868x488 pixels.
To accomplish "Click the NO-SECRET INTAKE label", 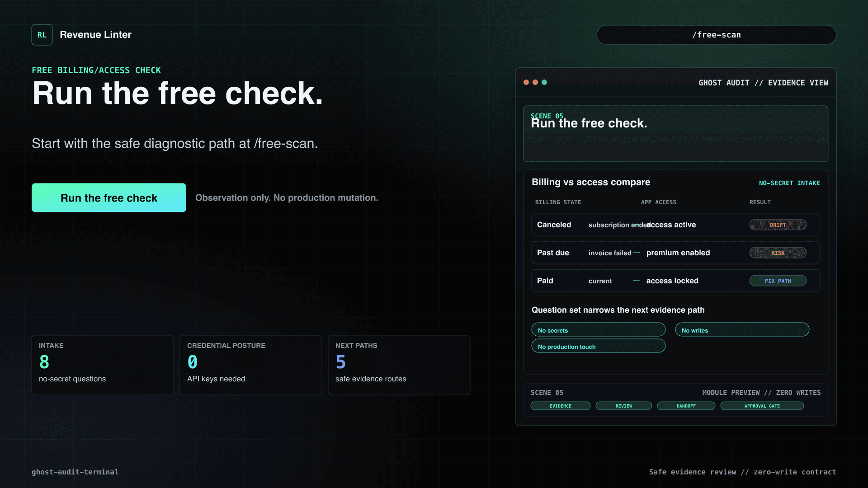I will [x=789, y=183].
